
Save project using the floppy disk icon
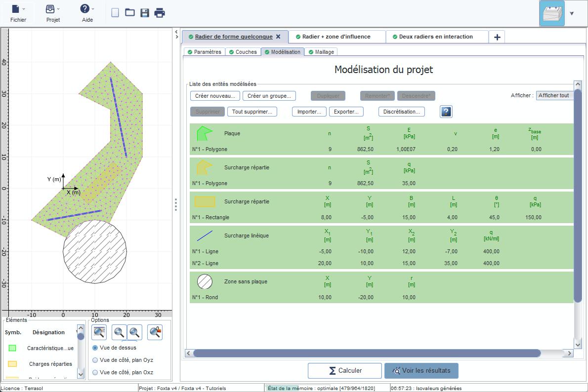145,13
